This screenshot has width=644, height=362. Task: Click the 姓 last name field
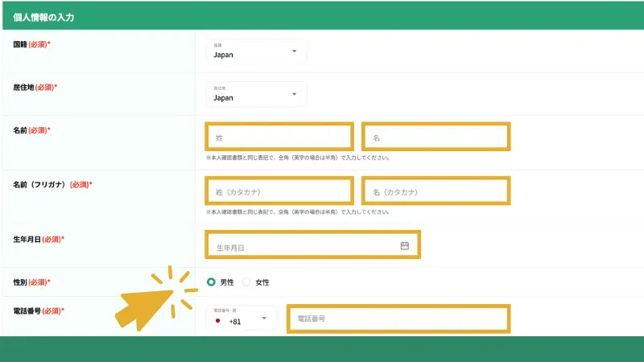click(279, 137)
